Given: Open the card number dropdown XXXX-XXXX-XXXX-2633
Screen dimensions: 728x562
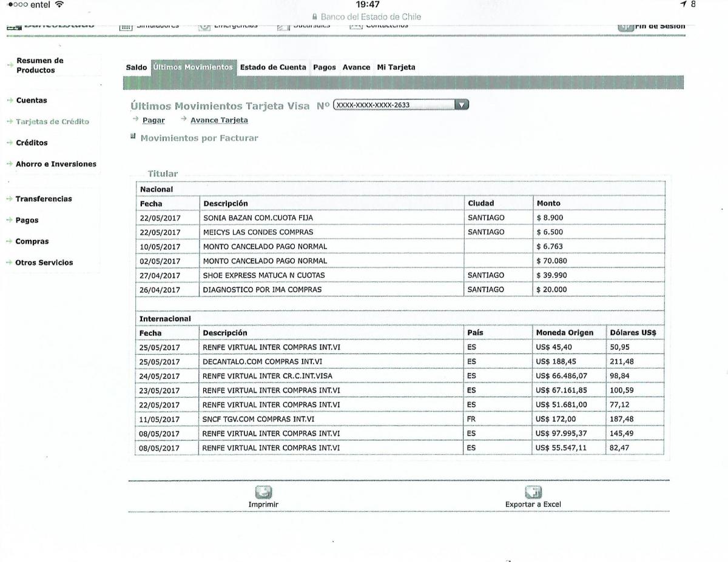Looking at the screenshot, I should pyautogui.click(x=402, y=105).
